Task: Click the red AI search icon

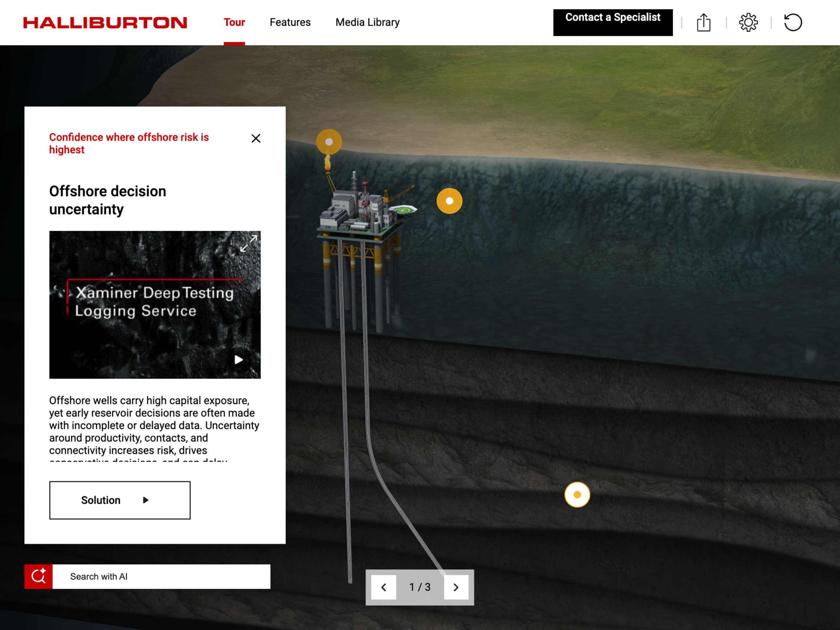Action: [38, 576]
